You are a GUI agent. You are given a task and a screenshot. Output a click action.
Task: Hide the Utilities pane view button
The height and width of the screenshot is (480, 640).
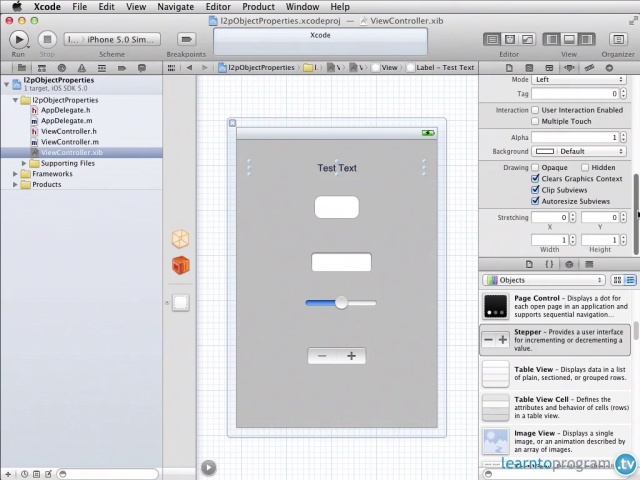click(587, 40)
